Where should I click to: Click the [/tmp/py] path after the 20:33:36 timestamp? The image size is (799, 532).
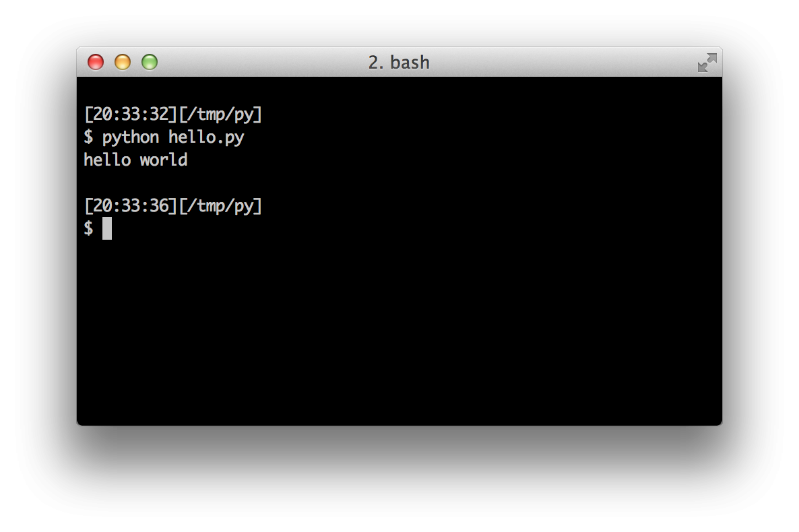click(220, 206)
